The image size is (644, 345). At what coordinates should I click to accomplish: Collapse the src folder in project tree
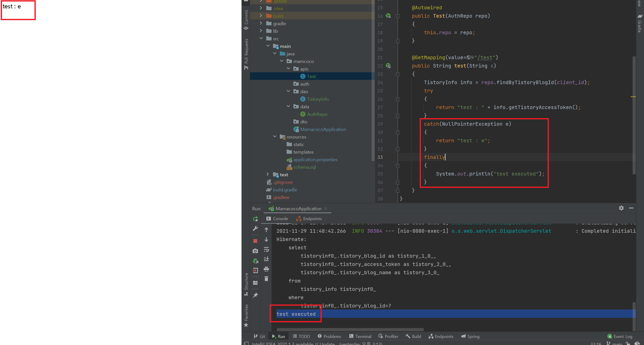pyautogui.click(x=261, y=39)
